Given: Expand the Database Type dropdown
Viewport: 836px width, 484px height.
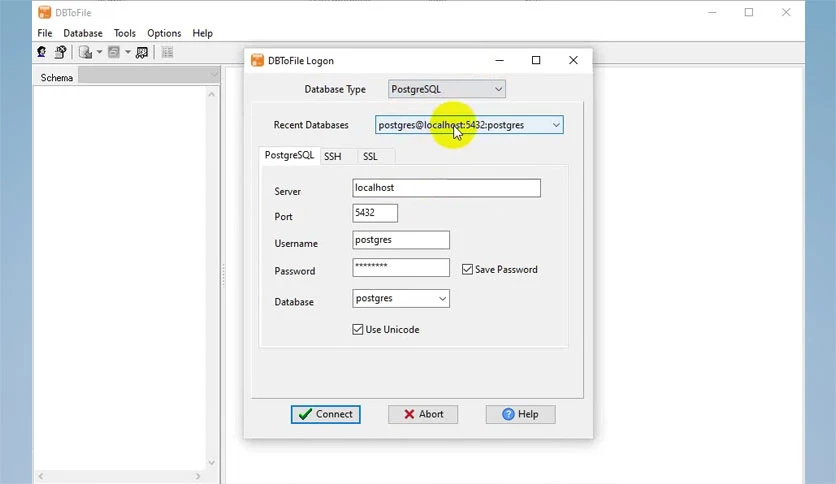Looking at the screenshot, I should tap(499, 89).
